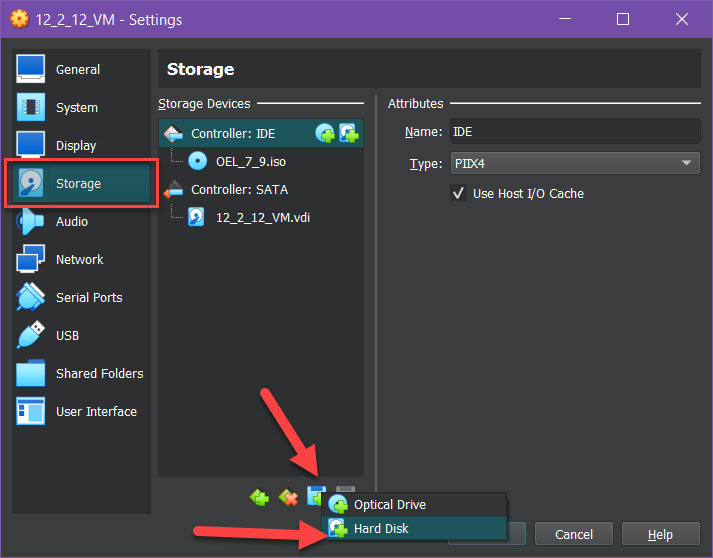Open the System settings category
713x558 pixels.
[76, 108]
